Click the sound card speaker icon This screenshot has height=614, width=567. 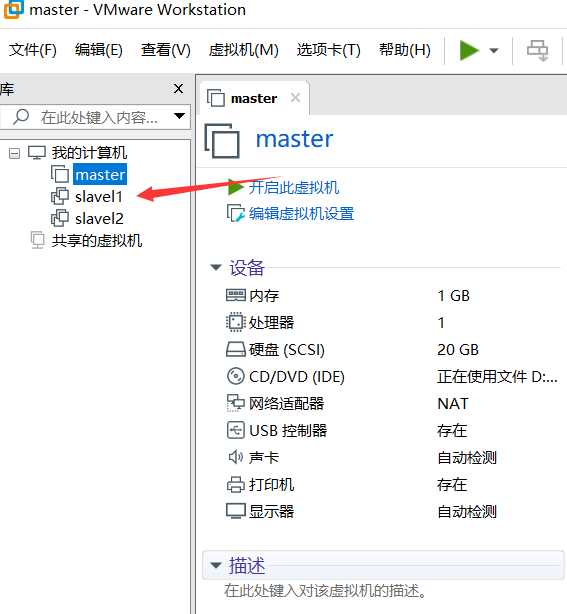[236, 457]
